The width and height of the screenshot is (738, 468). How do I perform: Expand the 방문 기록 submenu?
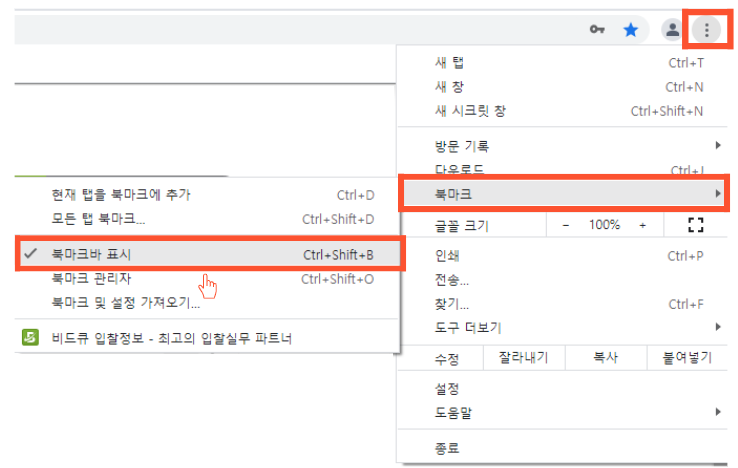pos(562,146)
